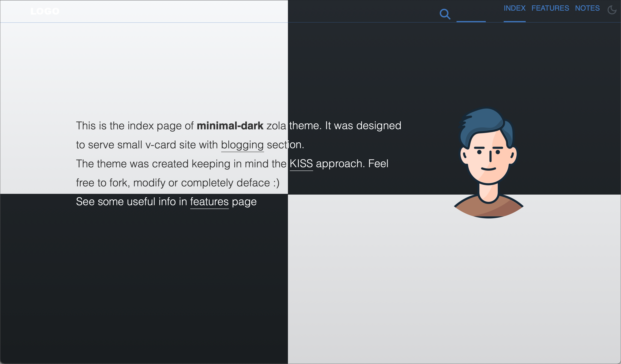Follow the blogging link in text

point(242,145)
